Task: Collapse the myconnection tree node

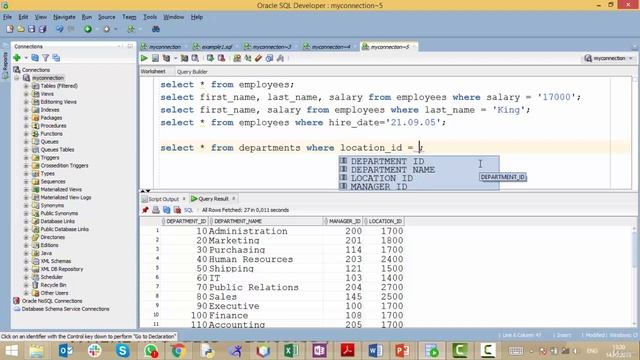Action: (x=17, y=78)
